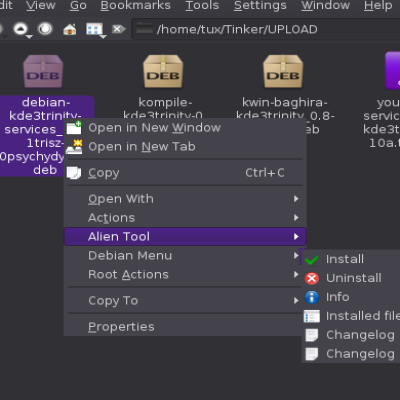The width and height of the screenshot is (400, 400).
Task: Expand the Root Actions submenu
Action: (x=183, y=275)
